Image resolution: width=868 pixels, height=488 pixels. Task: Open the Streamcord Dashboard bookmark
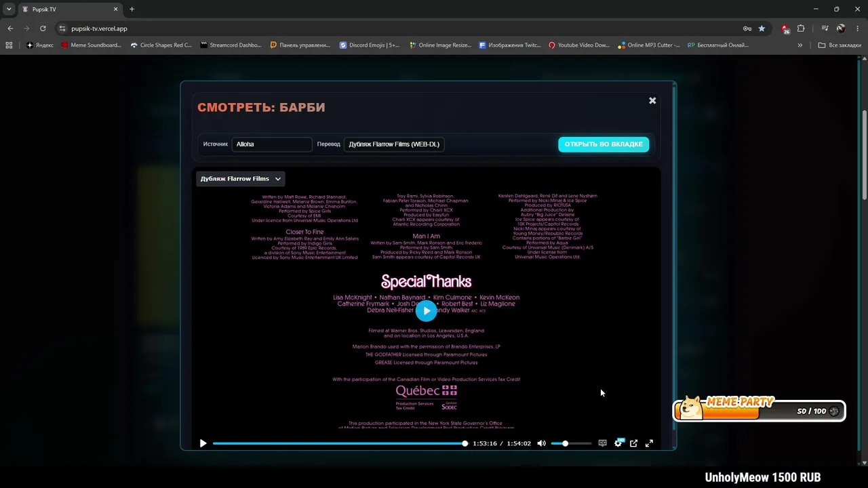[x=231, y=45]
